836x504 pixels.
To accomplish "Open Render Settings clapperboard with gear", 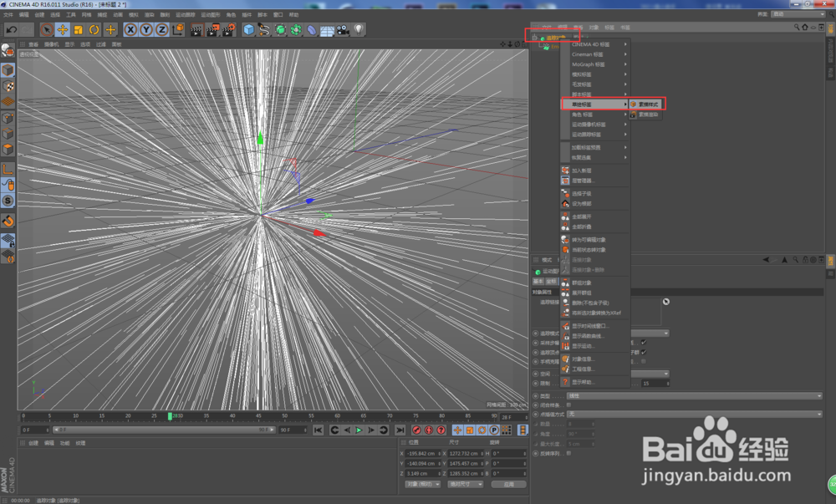I will (x=229, y=30).
